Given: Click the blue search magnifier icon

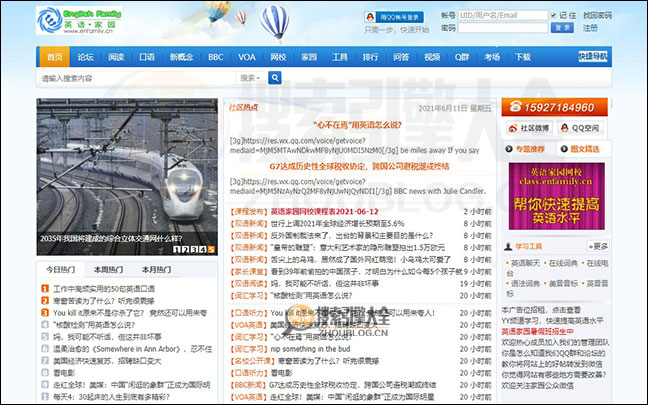Looking at the screenshot, I should click(274, 77).
